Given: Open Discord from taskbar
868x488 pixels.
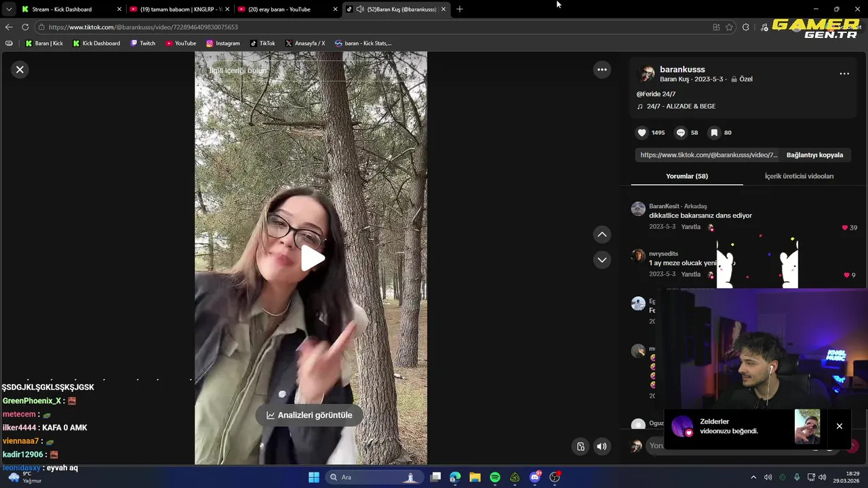Looking at the screenshot, I should (535, 477).
